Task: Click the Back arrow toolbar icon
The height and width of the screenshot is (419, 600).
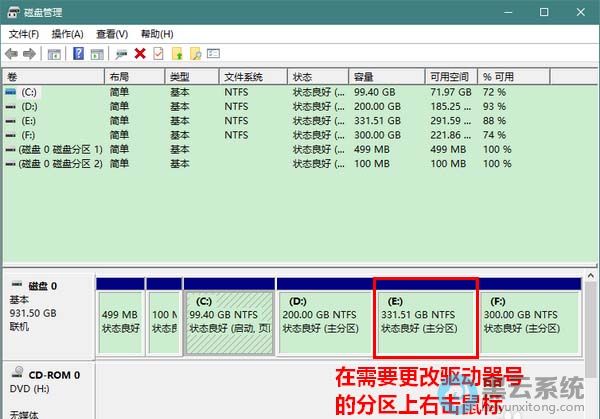Action: (x=13, y=54)
